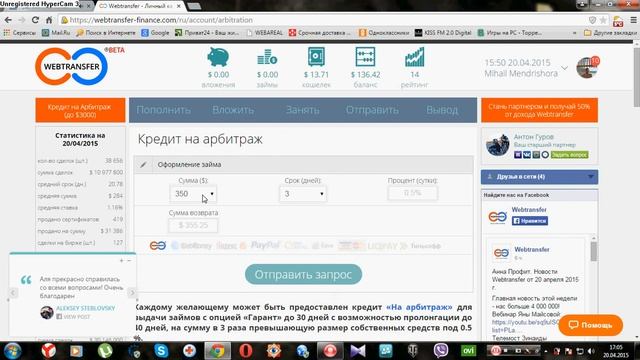The image size is (640, 360).
Task: Open the orange Помощь help button
Action: (x=591, y=325)
